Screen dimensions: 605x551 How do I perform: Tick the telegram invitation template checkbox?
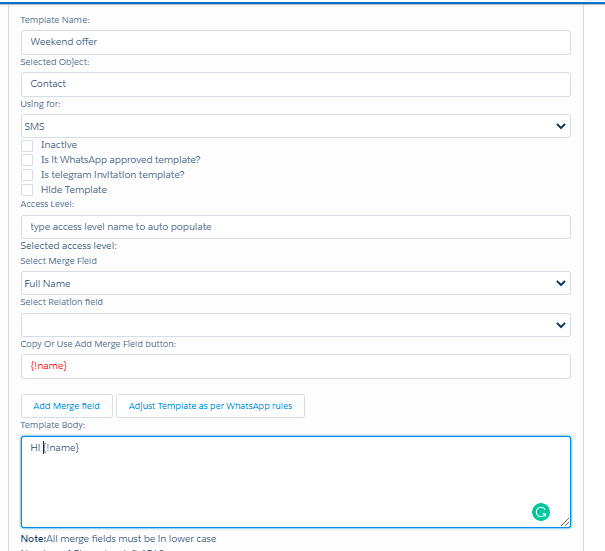(x=27, y=175)
